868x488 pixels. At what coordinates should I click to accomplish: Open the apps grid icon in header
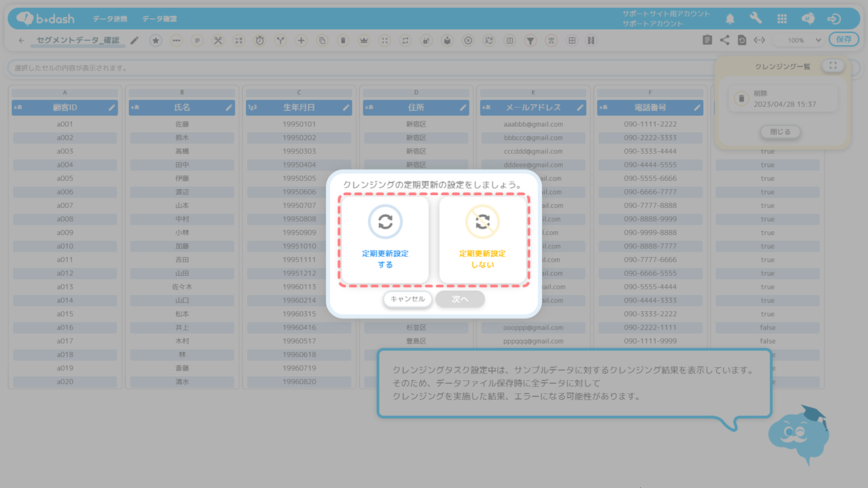pyautogui.click(x=782, y=19)
